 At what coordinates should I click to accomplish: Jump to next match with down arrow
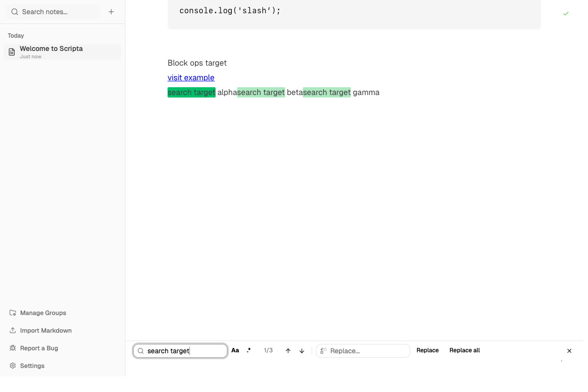(x=302, y=351)
